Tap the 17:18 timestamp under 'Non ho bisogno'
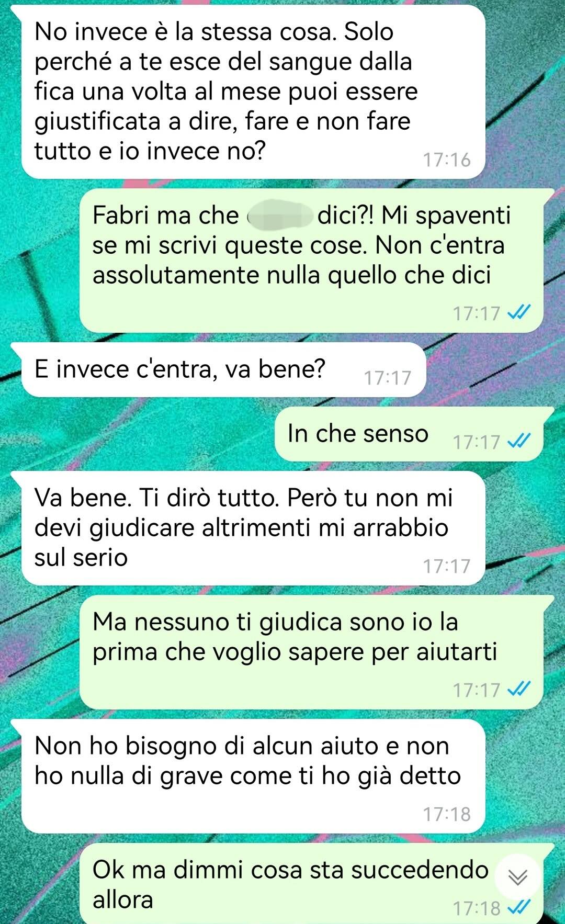The image size is (565, 924). pyautogui.click(x=447, y=814)
